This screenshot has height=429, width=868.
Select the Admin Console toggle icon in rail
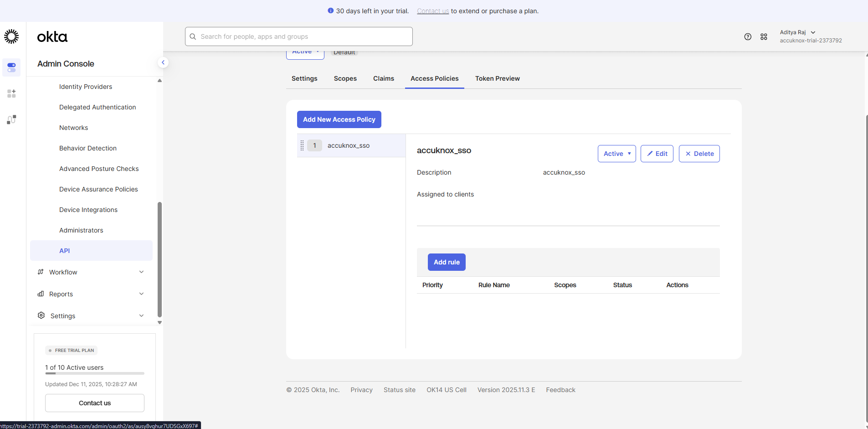point(11,67)
